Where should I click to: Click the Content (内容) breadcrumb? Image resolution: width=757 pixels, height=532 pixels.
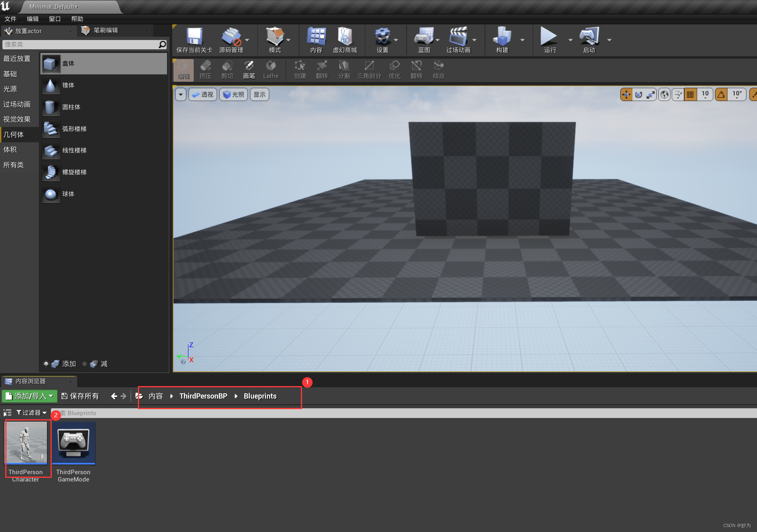coord(156,396)
